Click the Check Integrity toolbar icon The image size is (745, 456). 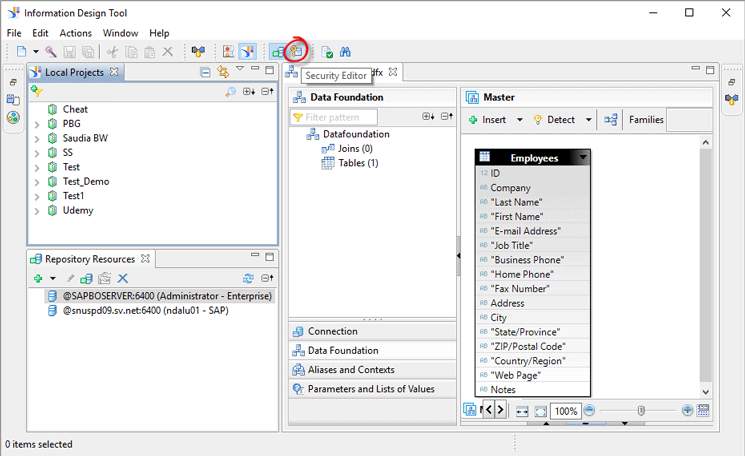pyautogui.click(x=326, y=52)
